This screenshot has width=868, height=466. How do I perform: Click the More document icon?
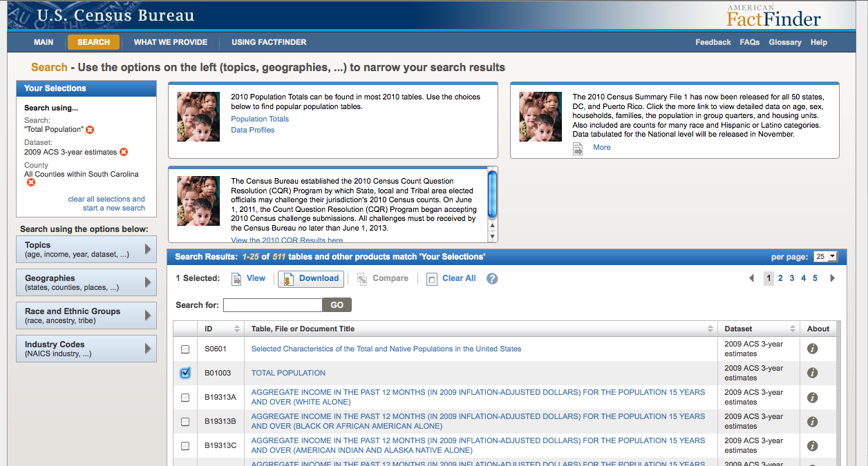578,148
